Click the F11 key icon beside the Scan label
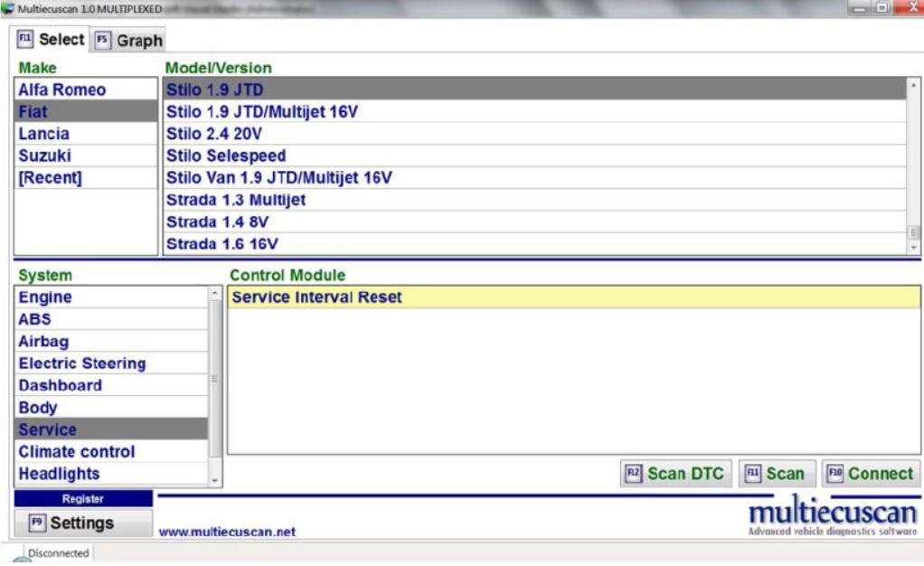This screenshot has height=566, width=924. point(752,474)
